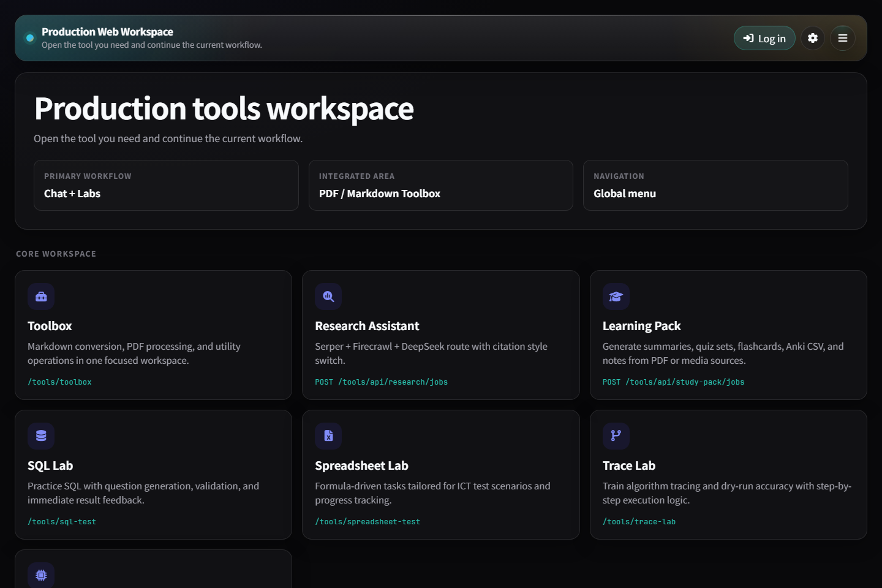Click the POST /tools/api/research/jobs path
882x588 pixels.
pyautogui.click(x=382, y=382)
